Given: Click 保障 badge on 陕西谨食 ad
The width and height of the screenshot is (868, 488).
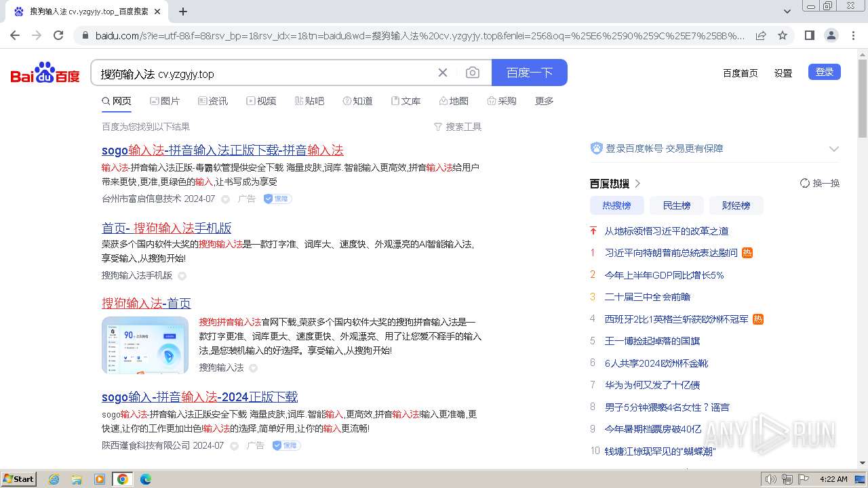Looking at the screenshot, I should pos(286,445).
